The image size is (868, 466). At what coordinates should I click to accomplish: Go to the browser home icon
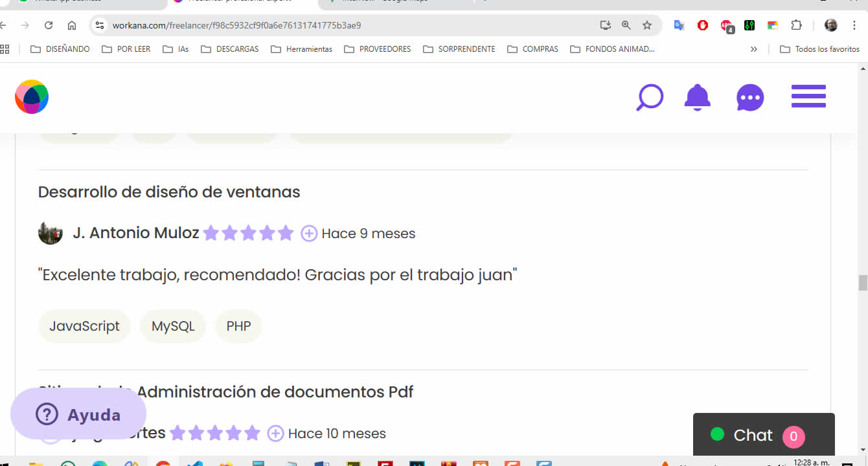(x=72, y=25)
